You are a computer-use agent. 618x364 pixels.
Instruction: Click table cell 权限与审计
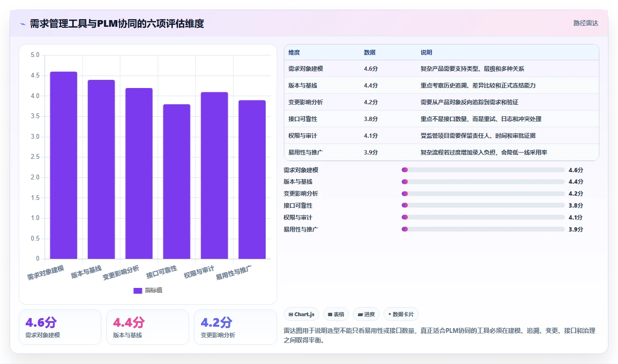pyautogui.click(x=303, y=136)
